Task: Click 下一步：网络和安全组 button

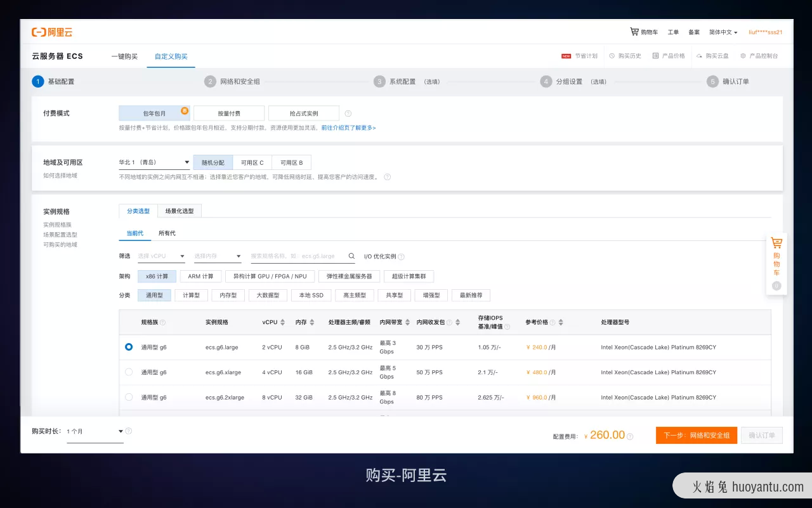Action: click(x=697, y=435)
